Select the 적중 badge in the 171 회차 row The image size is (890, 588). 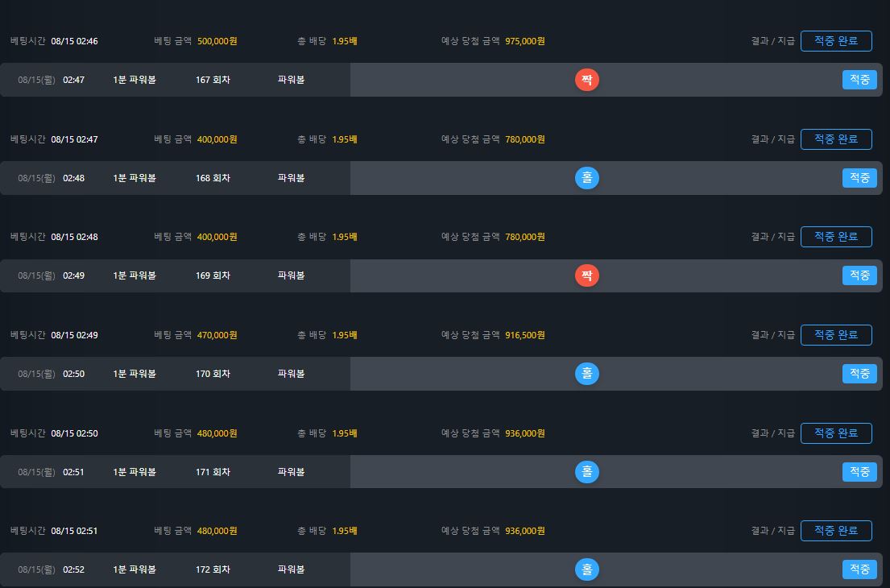click(x=859, y=472)
